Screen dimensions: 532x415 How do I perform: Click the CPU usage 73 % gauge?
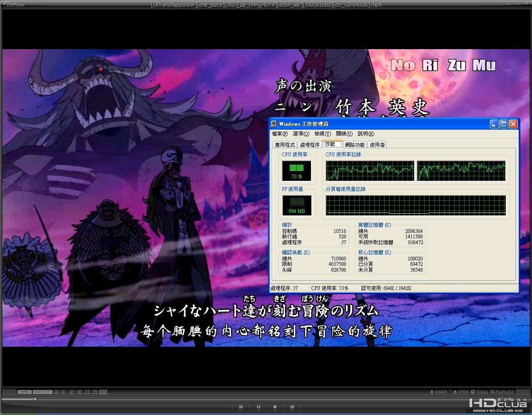coord(296,171)
